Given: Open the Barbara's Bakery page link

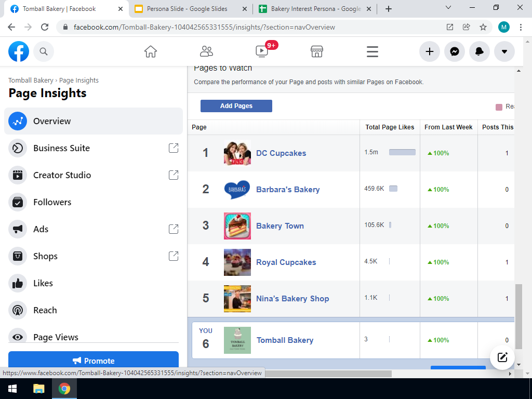Looking at the screenshot, I should coord(288,189).
